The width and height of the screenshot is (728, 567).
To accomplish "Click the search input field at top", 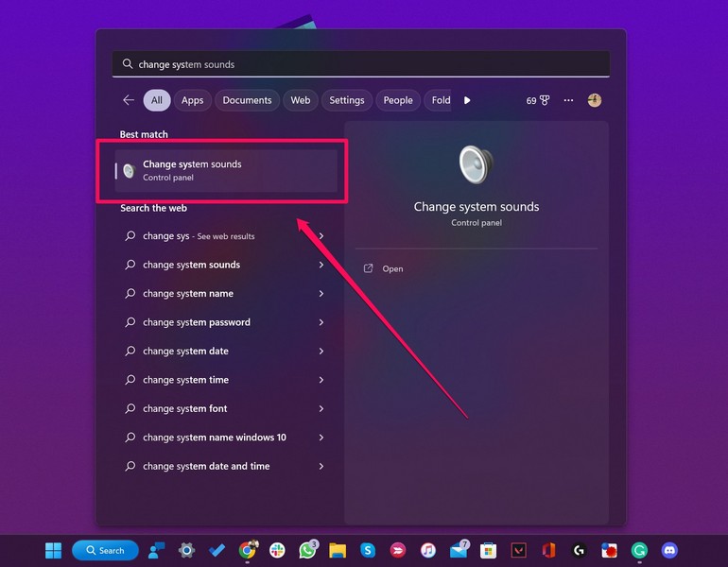I will tap(360, 64).
